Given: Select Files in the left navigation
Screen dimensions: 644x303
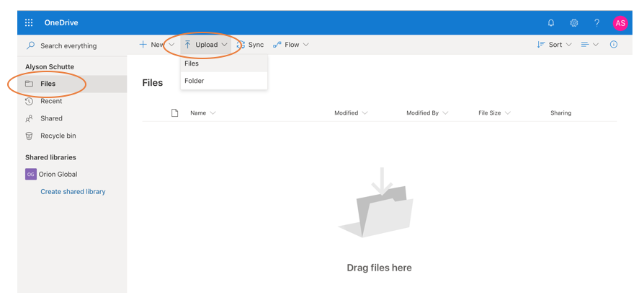Looking at the screenshot, I should pos(72,84).
